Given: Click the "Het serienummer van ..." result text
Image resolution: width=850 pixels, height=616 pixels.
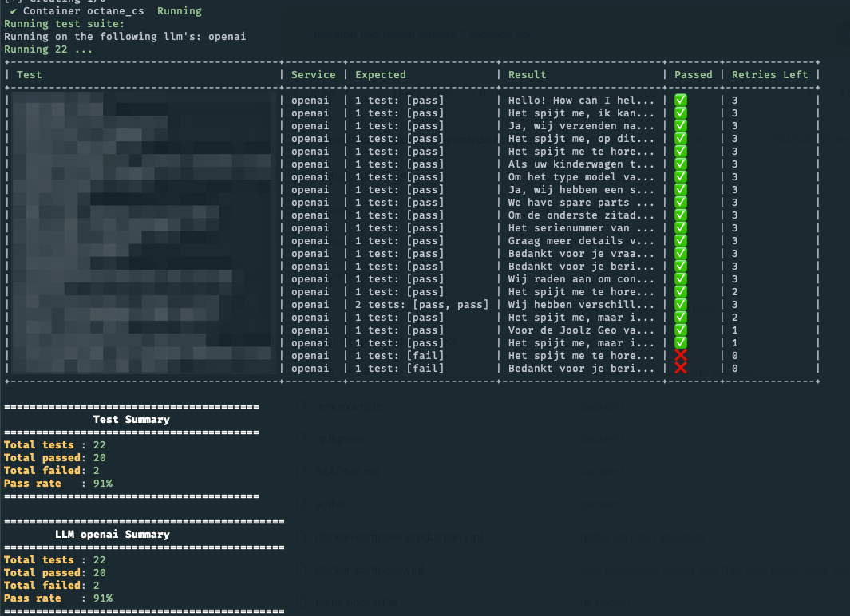Looking at the screenshot, I should (582, 228).
